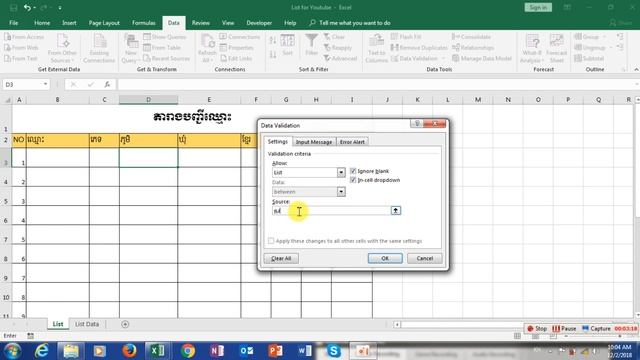
Task: Click the Show Queries button
Action: [164, 37]
